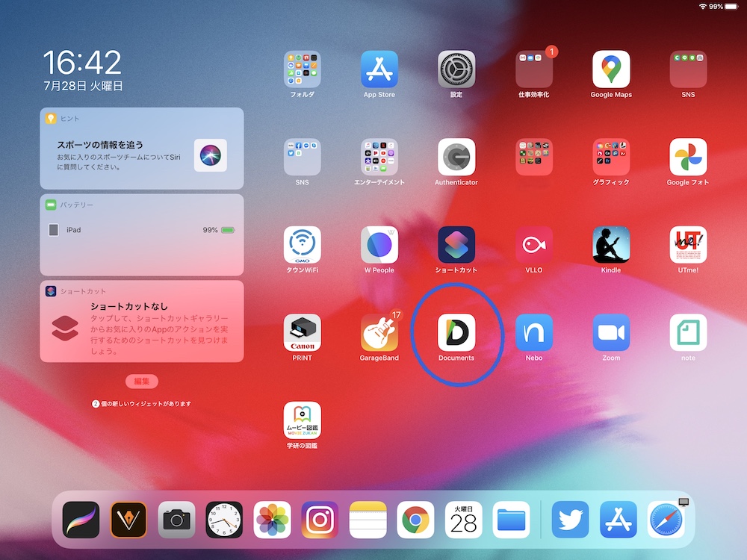The image size is (747, 560).
Task: Launch the Authenticator app
Action: point(456,157)
